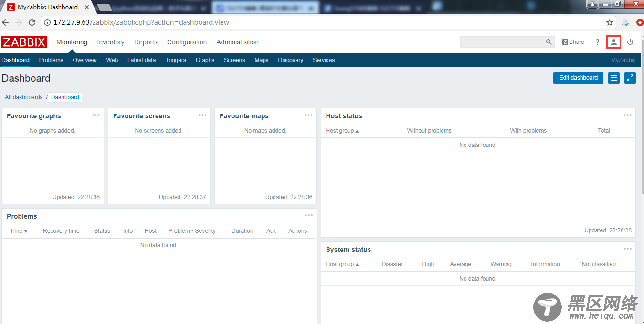Image resolution: width=644 pixels, height=324 pixels.
Task: Open the Administration main menu
Action: pos(237,42)
